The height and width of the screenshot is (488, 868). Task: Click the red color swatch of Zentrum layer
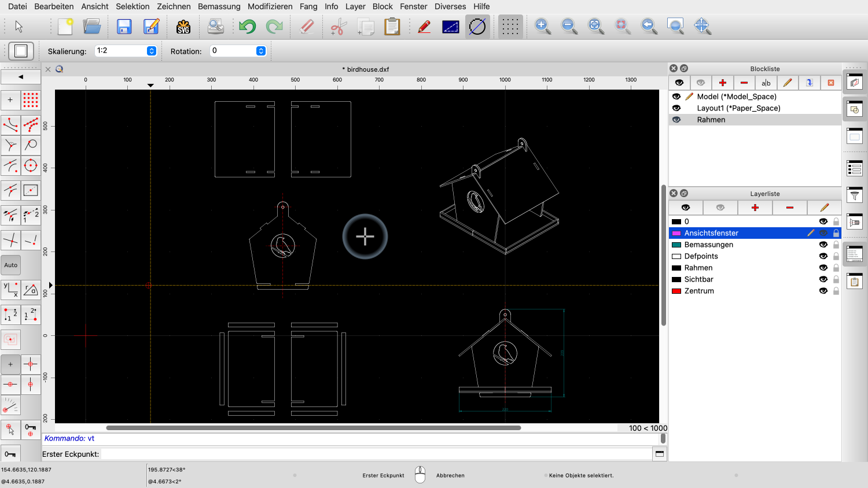coord(676,291)
